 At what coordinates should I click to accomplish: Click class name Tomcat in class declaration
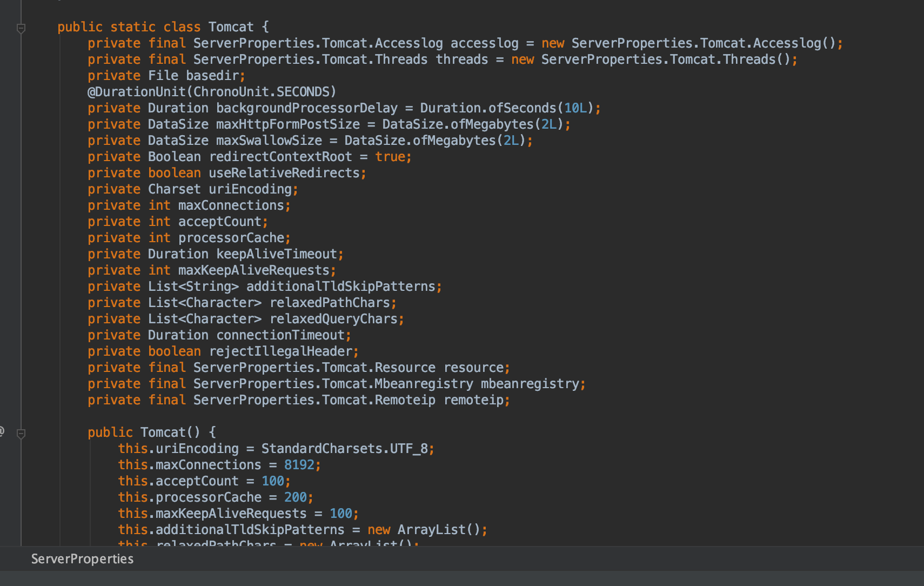point(231,27)
